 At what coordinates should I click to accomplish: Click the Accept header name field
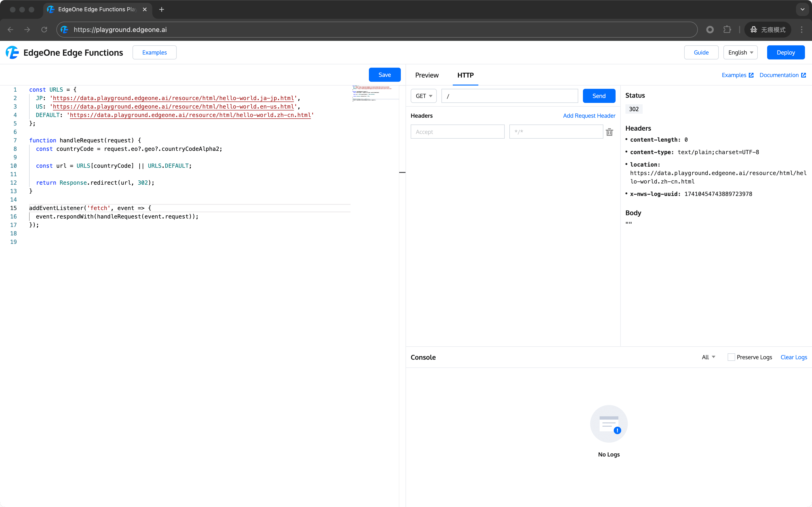457,132
